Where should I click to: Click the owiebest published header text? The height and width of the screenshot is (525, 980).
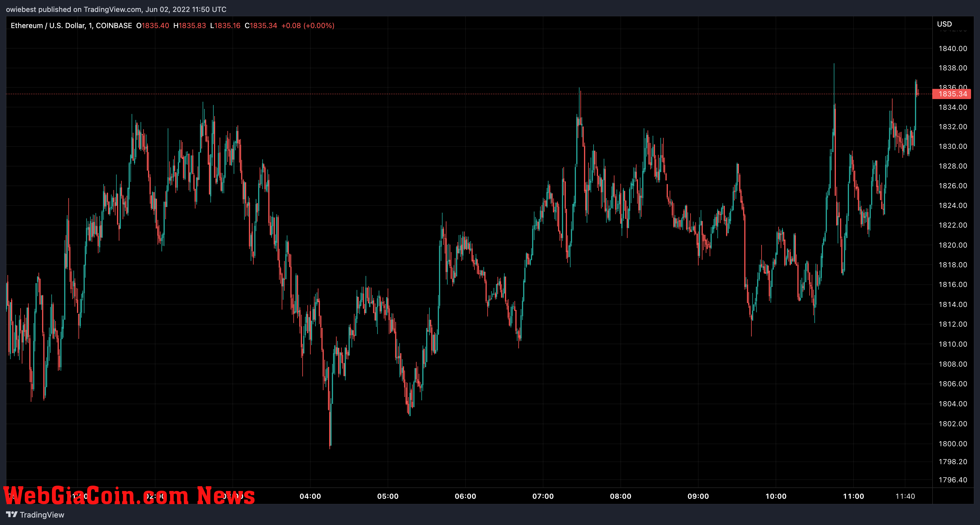coord(116,10)
